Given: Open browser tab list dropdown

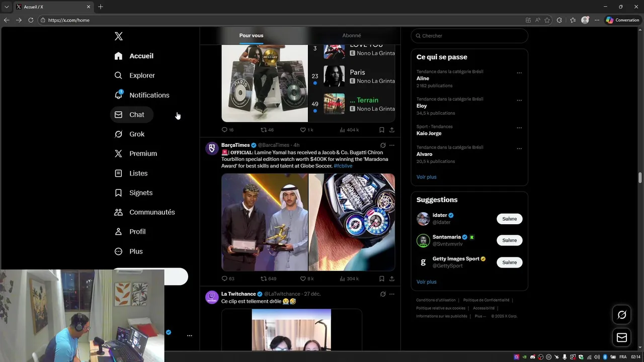Looking at the screenshot, I should coord(7,7).
